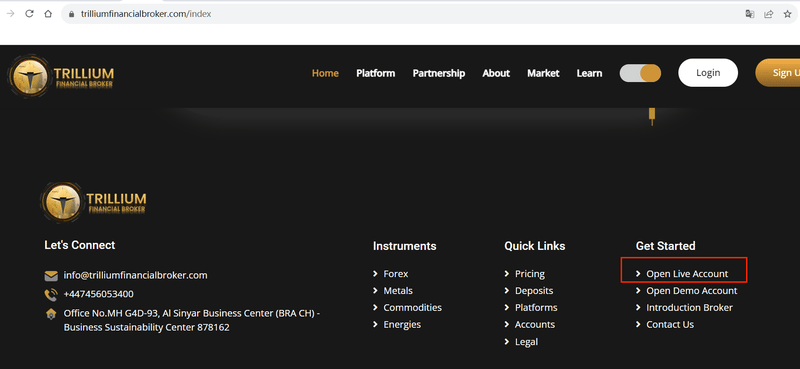
Task: Click the chevron next to Commodities
Action: coord(376,308)
